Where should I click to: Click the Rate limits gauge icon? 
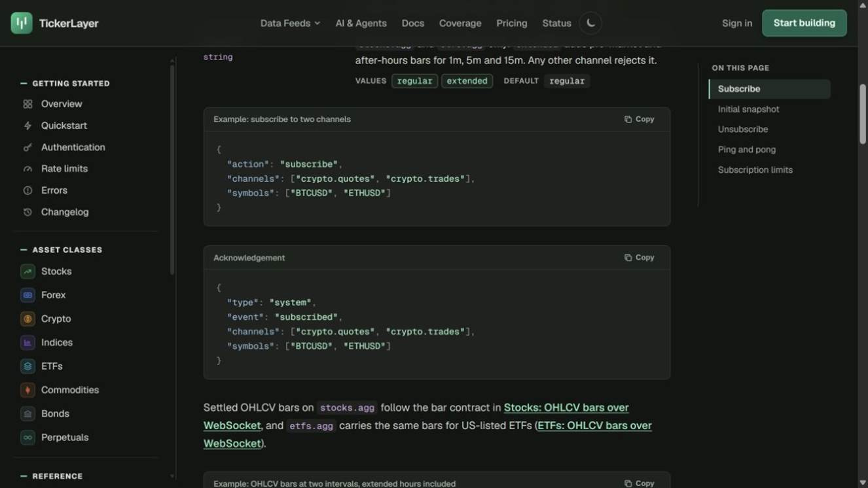click(x=27, y=169)
